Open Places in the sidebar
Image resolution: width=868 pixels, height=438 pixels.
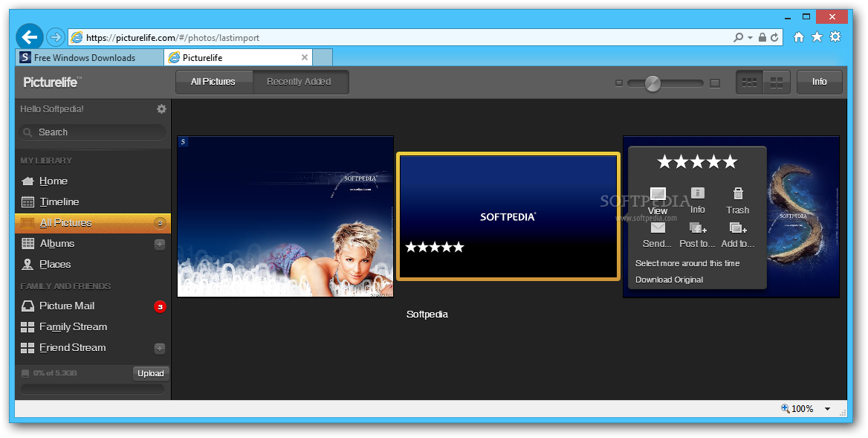point(93,264)
